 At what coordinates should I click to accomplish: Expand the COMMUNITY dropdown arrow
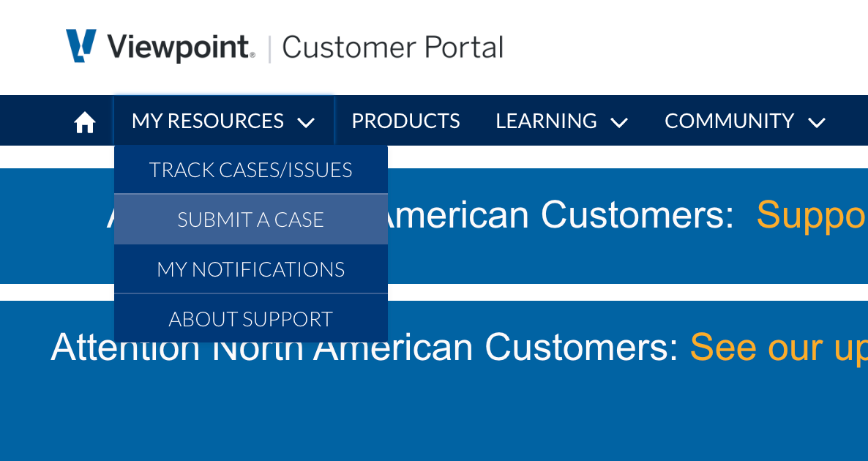click(x=817, y=122)
